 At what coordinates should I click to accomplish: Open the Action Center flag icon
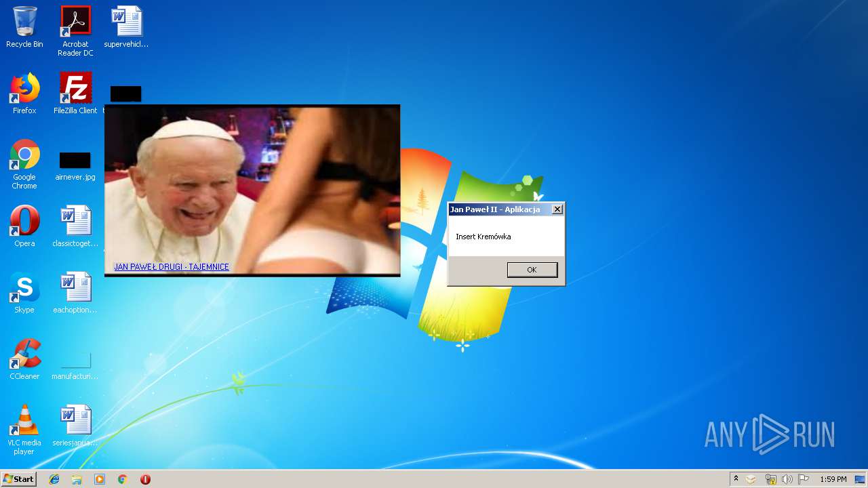pos(804,479)
